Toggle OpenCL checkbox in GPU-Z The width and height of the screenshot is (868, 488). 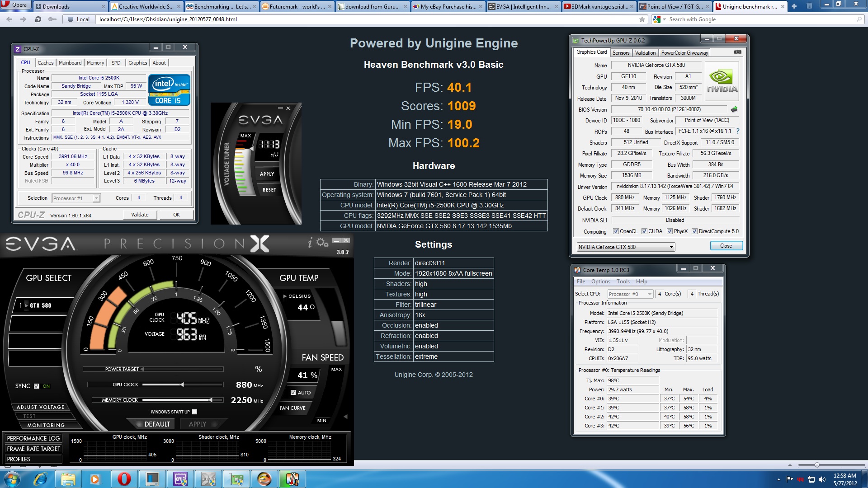coord(616,231)
